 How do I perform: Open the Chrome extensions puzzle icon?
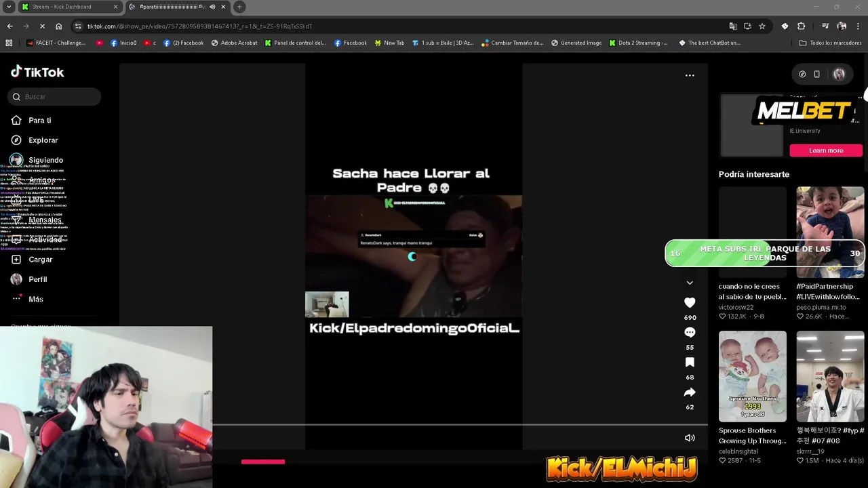[801, 26]
